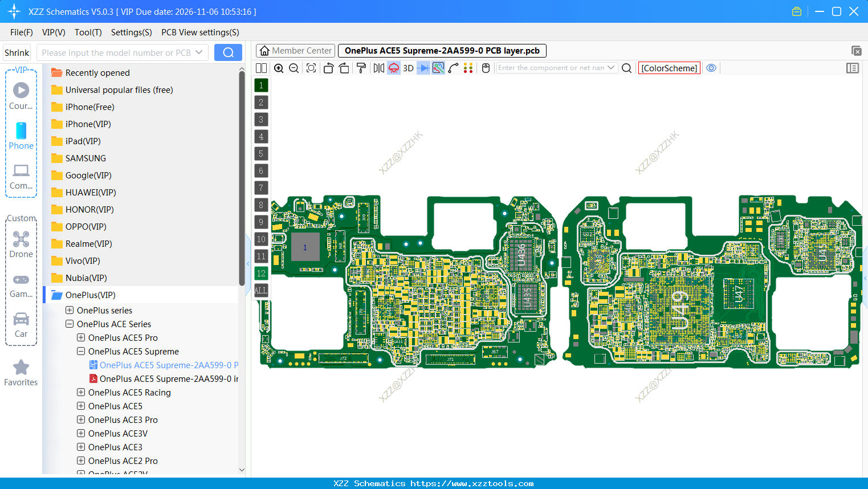The width and height of the screenshot is (868, 489).
Task: Activate the mirror flip view tool
Action: [x=378, y=68]
